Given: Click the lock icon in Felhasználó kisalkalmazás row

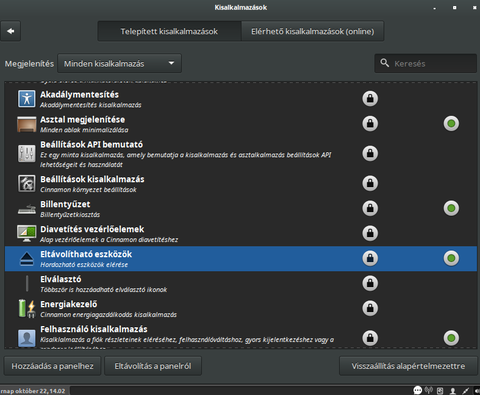Looking at the screenshot, I should (x=370, y=338).
